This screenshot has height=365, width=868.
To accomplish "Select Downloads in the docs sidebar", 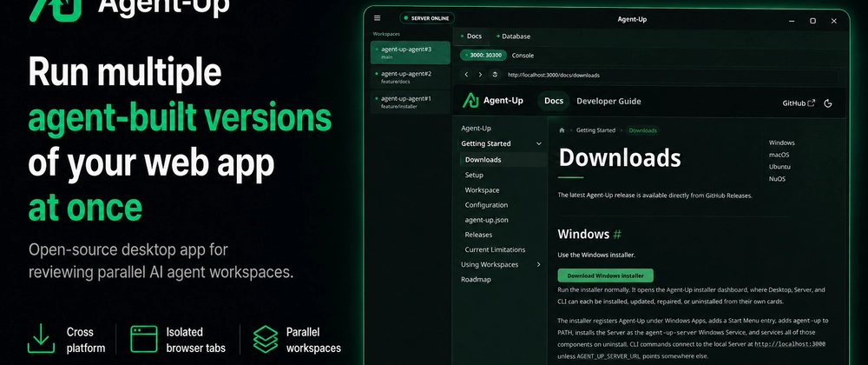I will point(503,160).
